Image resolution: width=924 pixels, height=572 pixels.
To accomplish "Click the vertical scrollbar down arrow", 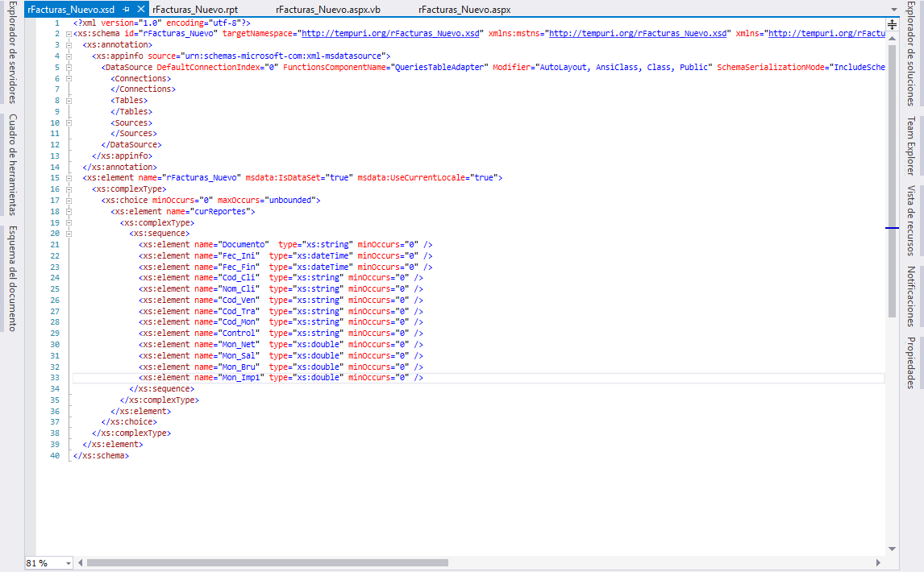I will (892, 549).
